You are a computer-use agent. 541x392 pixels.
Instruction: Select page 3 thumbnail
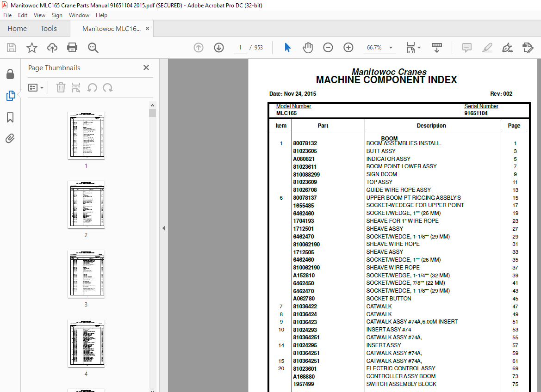86,274
